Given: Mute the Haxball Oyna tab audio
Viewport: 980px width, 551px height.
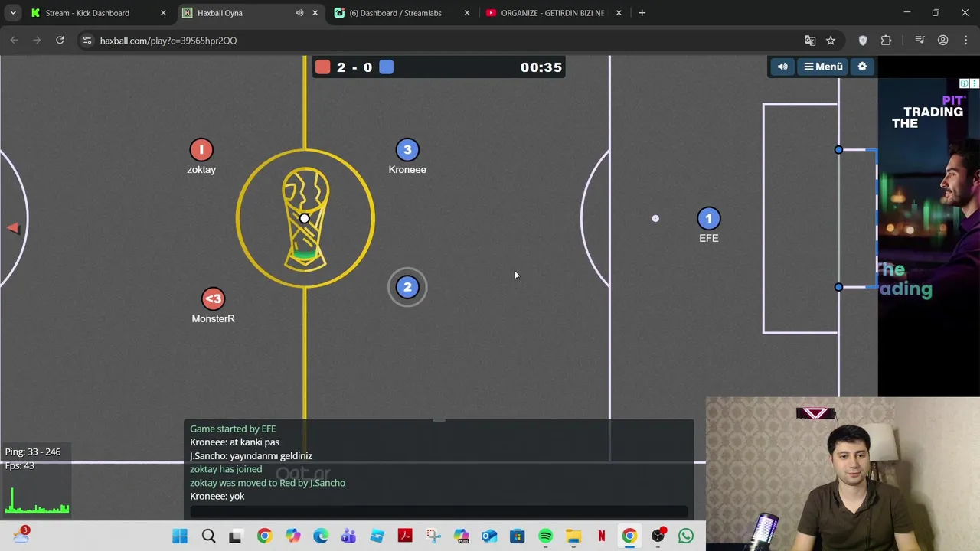Looking at the screenshot, I should 299,13.
